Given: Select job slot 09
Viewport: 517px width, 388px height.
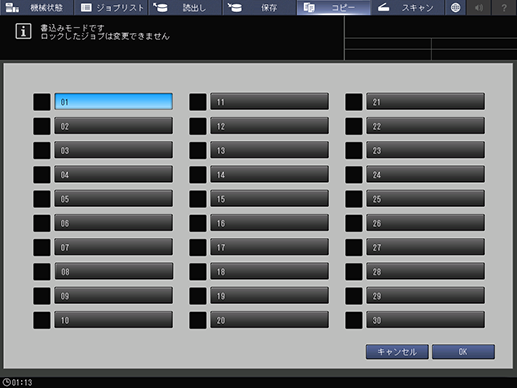Looking at the screenshot, I should (113, 296).
